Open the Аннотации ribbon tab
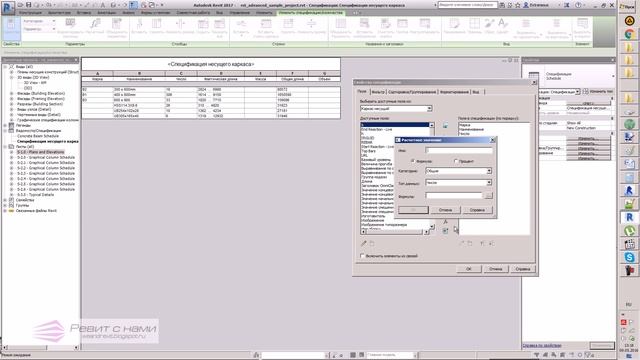Viewport: 640px width, 360px height. [107, 13]
